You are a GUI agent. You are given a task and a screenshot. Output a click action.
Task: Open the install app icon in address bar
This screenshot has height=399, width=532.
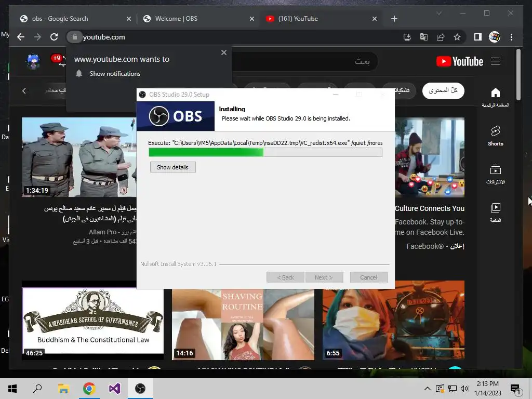407,37
